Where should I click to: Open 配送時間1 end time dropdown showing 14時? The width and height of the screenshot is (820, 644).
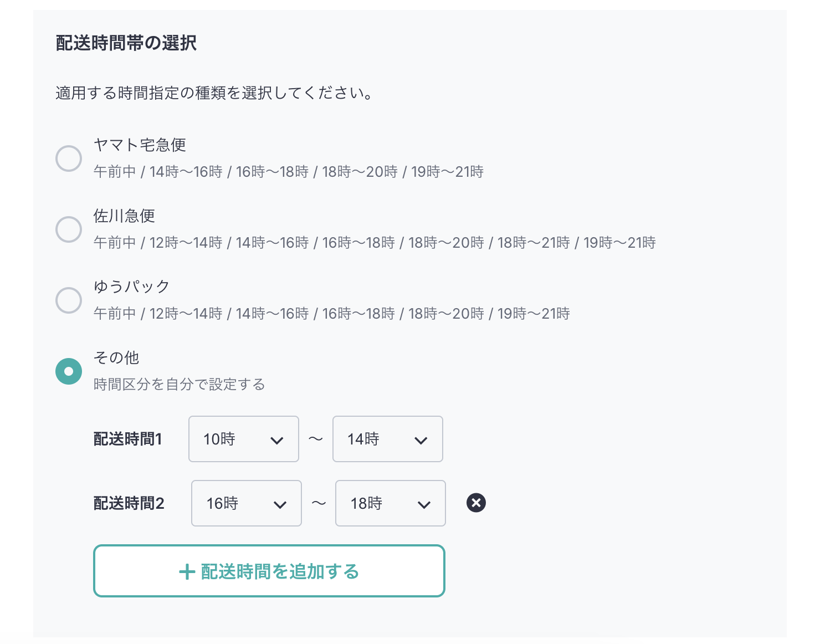(x=388, y=439)
